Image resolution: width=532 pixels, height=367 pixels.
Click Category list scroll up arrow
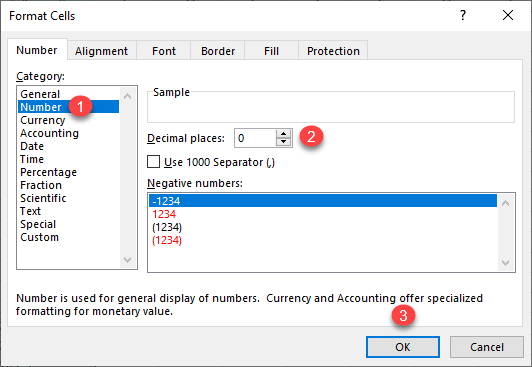(x=128, y=96)
